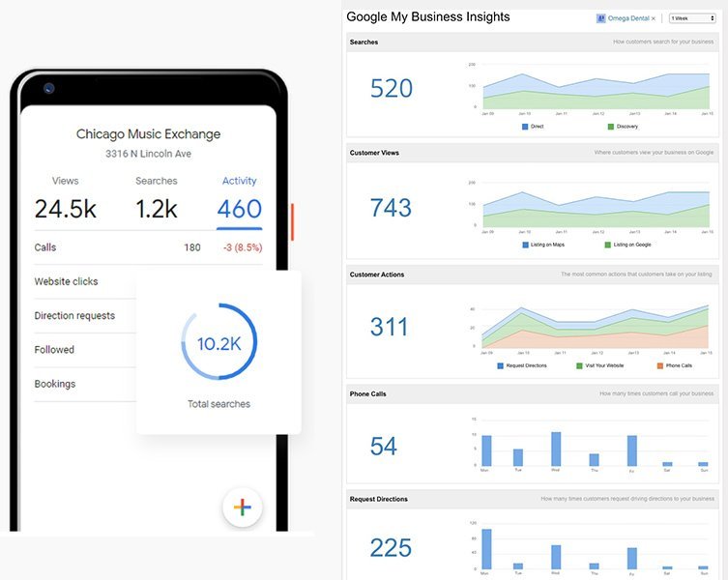Click the -3 (8.5%) calls change value
The height and width of the screenshot is (580, 728).
243,247
